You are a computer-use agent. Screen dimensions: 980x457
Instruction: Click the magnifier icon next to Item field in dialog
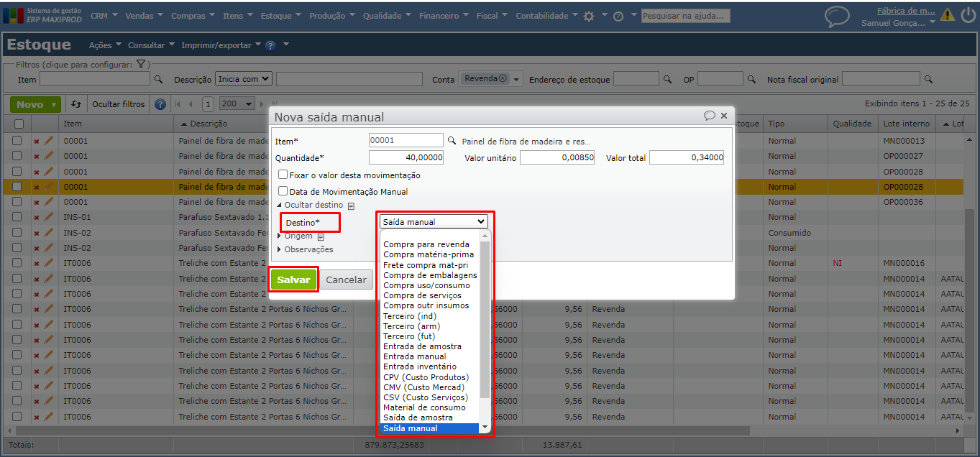click(x=452, y=141)
